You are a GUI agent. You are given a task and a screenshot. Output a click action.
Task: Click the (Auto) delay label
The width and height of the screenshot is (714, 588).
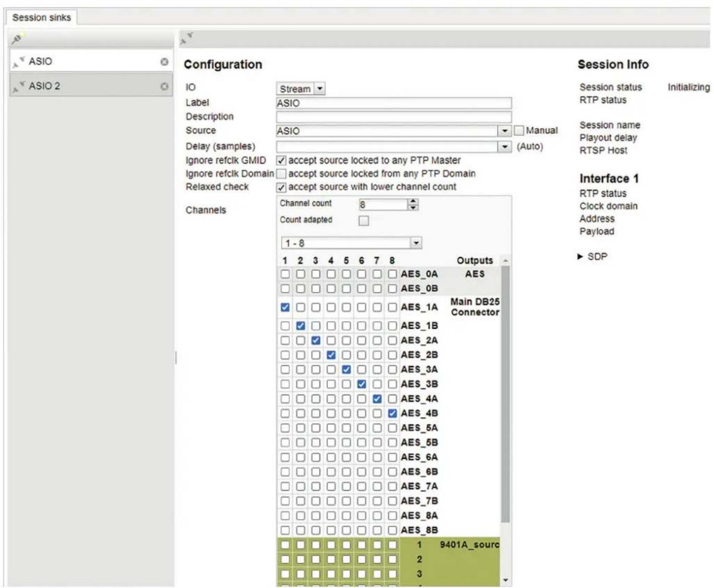[530, 146]
